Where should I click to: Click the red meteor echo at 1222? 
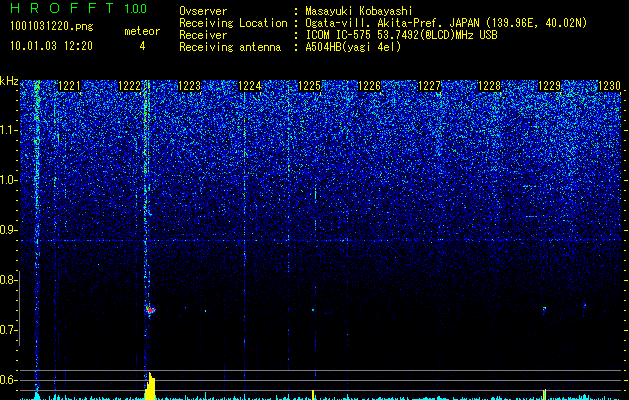[x=150, y=309]
